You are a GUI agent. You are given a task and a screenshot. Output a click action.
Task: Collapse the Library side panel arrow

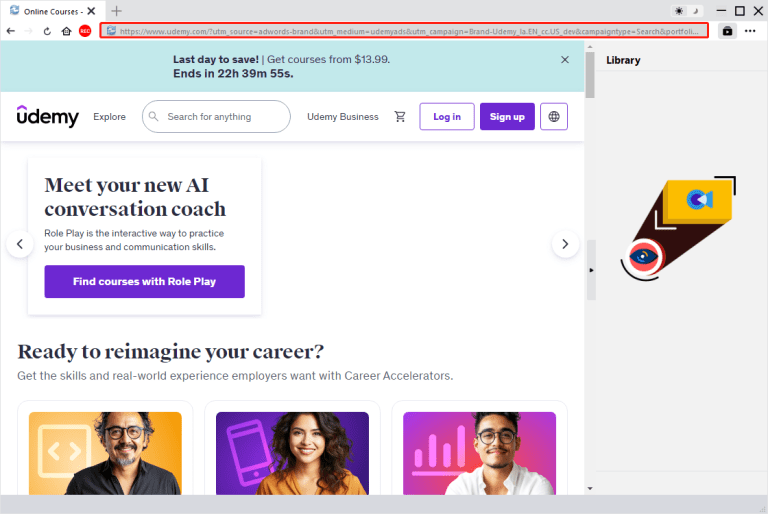(591, 270)
